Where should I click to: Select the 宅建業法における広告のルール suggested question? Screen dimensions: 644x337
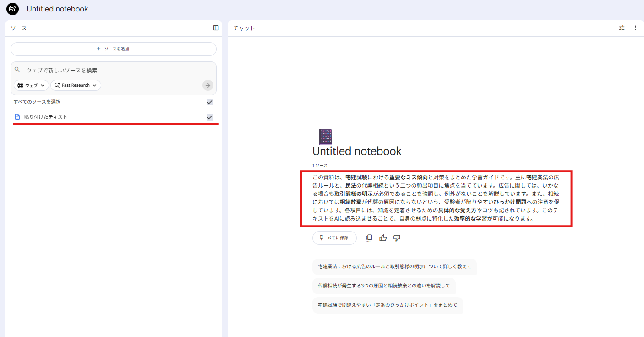pos(394,266)
